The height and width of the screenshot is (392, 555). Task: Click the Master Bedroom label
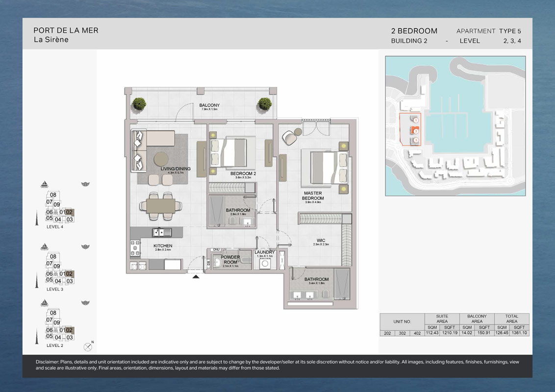[312, 196]
